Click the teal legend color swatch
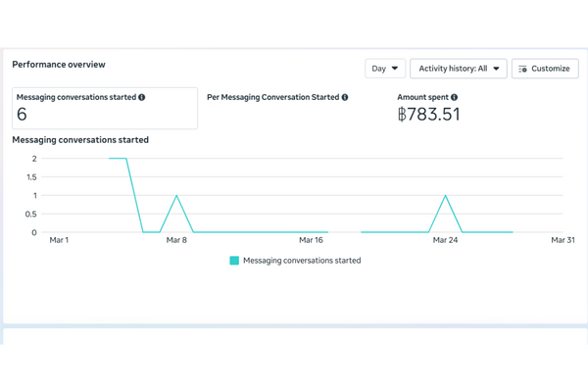Image resolution: width=588 pixels, height=392 pixels. point(234,261)
